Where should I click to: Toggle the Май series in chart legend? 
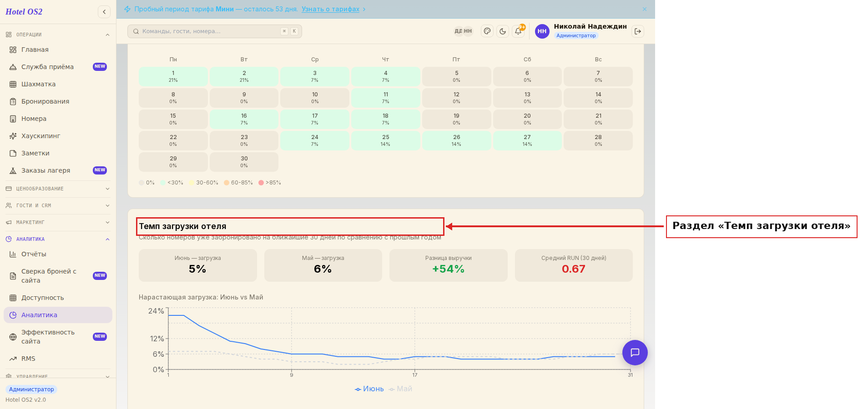(x=401, y=389)
